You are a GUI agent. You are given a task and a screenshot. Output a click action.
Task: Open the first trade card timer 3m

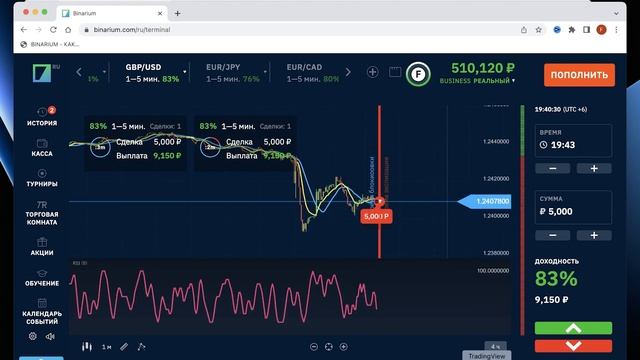pos(100,147)
